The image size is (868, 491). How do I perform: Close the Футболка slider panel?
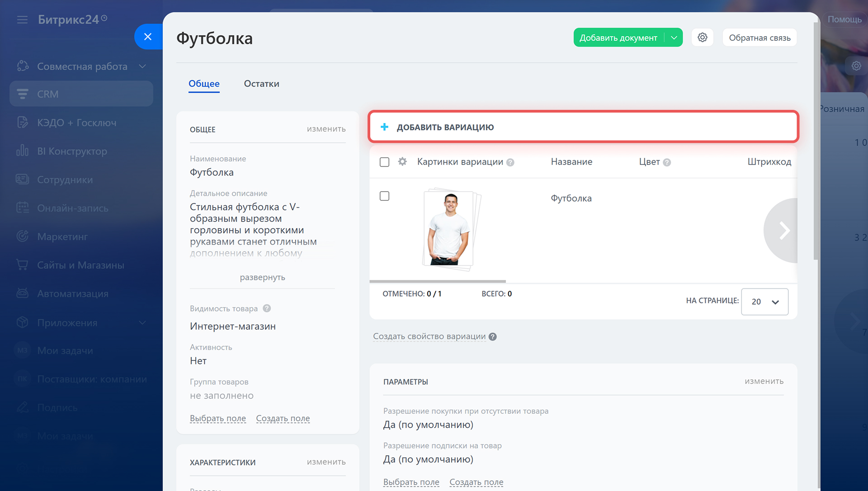click(148, 37)
